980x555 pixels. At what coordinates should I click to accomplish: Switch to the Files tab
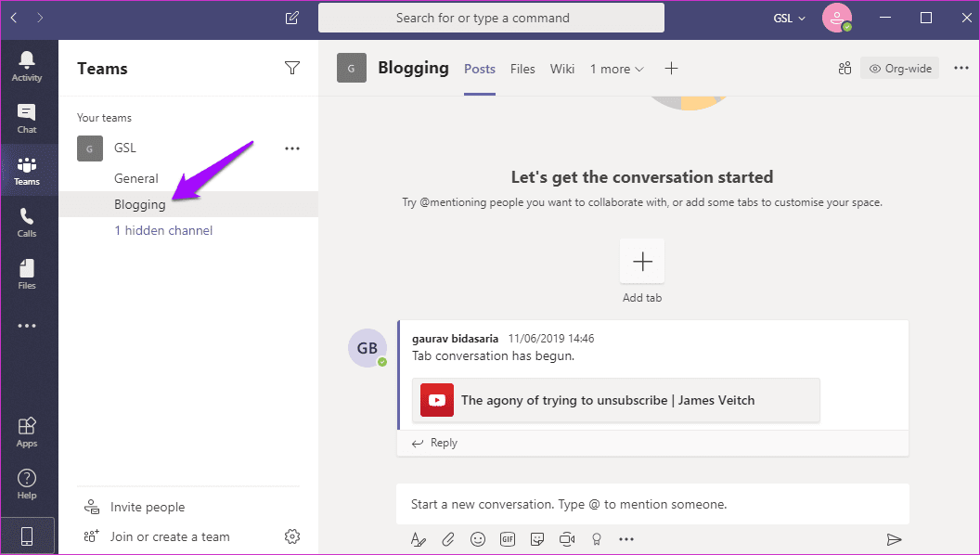(x=522, y=69)
